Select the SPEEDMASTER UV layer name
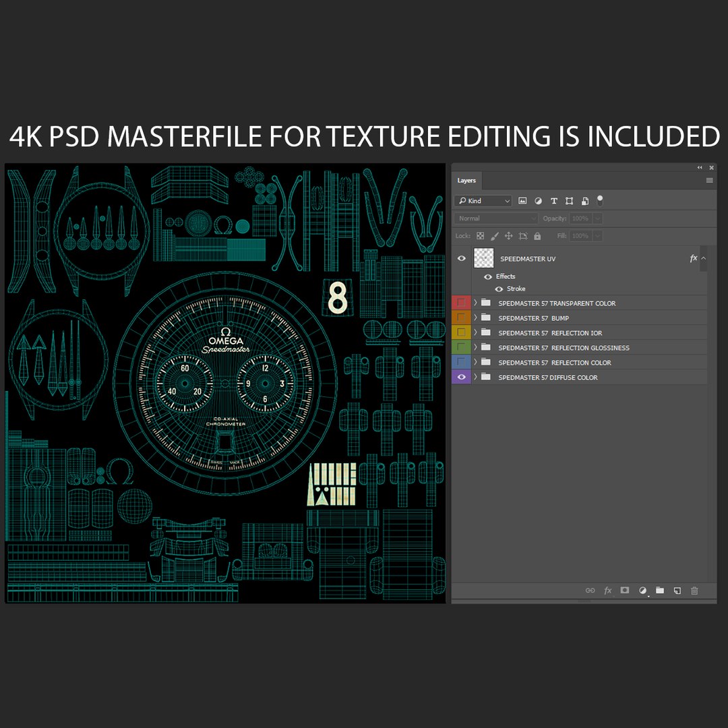The width and height of the screenshot is (728, 728). (528, 259)
